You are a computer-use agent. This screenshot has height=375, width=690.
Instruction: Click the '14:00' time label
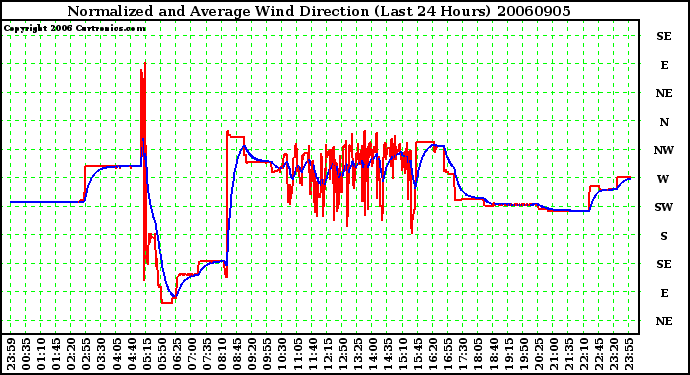coord(373,354)
